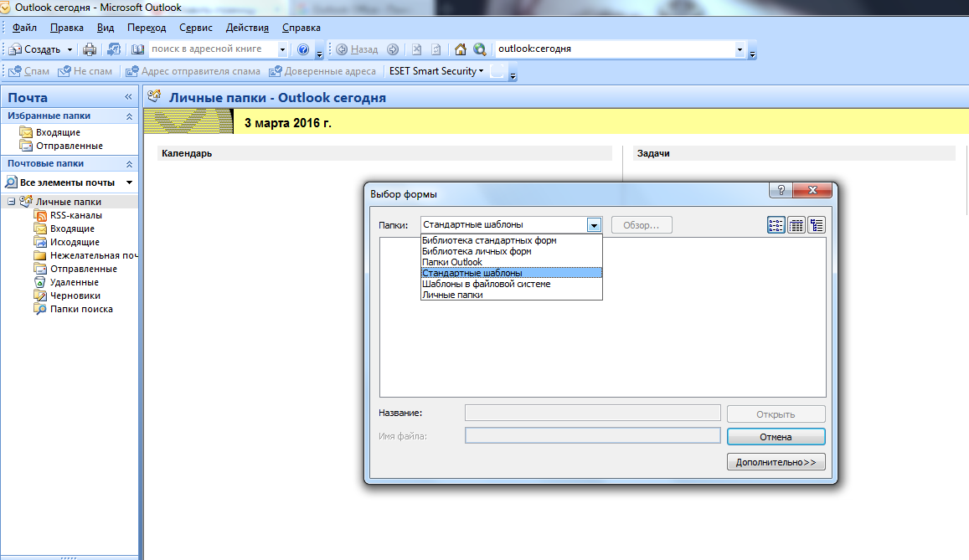Click the address book search field
969x560 pixels.
click(214, 49)
